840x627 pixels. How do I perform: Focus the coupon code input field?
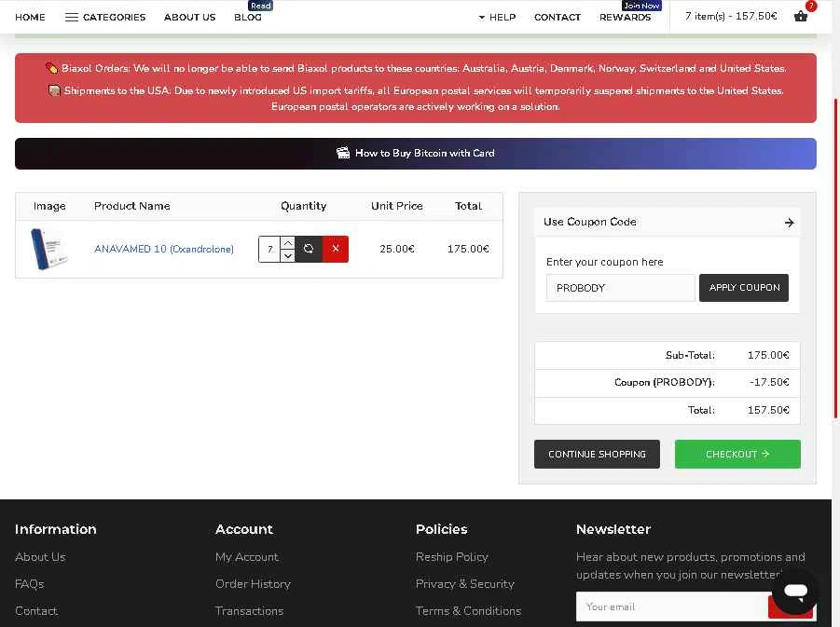(620, 288)
